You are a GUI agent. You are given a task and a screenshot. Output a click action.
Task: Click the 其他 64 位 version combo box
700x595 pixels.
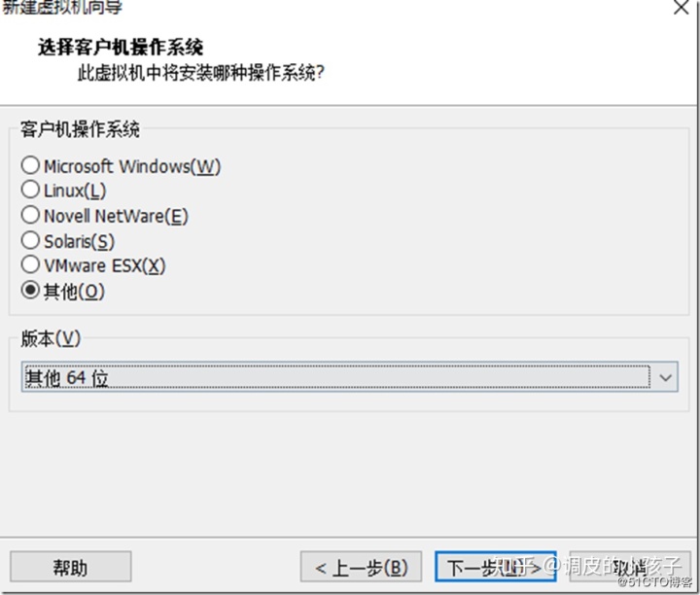pyautogui.click(x=350, y=377)
